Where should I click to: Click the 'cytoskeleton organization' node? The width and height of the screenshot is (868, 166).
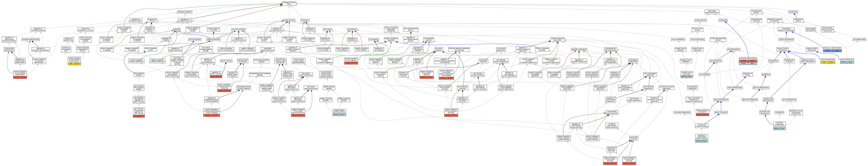coord(633,61)
